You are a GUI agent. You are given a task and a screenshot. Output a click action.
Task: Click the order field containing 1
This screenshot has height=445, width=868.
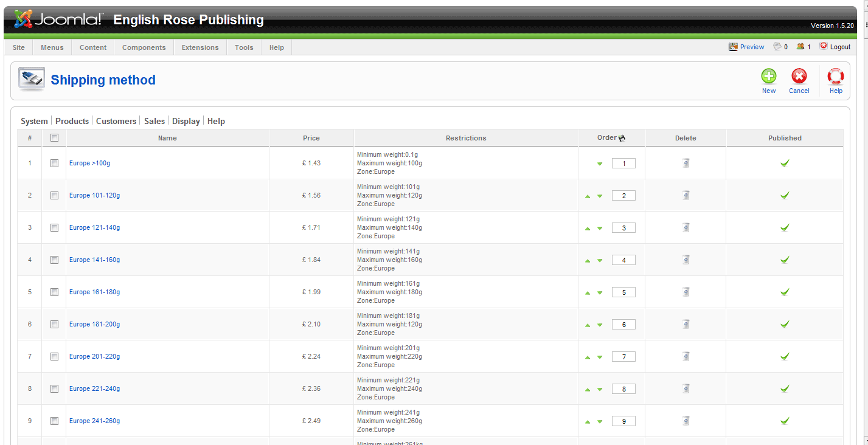[x=623, y=163]
